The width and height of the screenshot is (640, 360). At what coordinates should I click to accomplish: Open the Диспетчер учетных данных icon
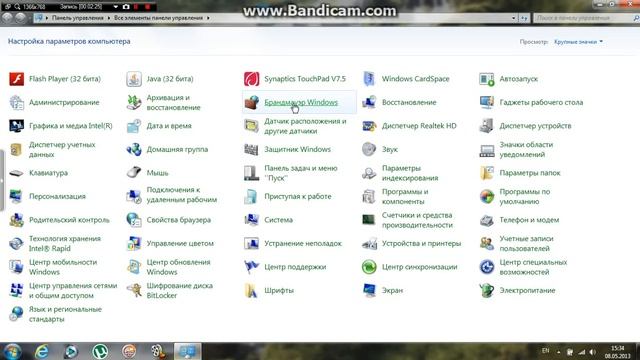tap(17, 149)
